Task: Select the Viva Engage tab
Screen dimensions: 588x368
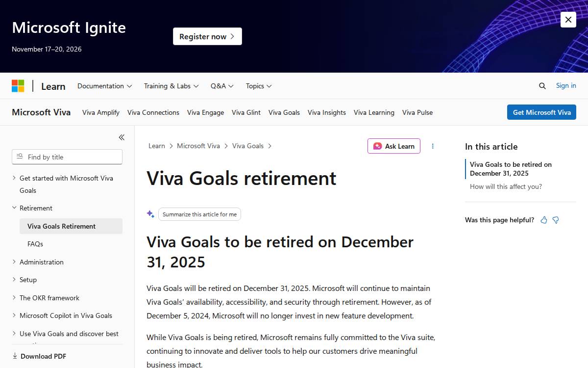Action: [205, 112]
